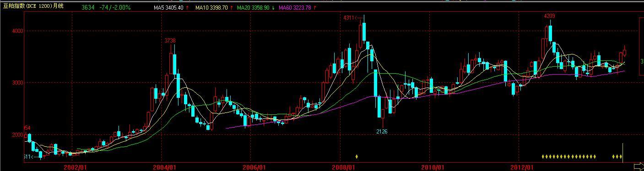Click the right-pointing scroll arrow at bottom right

click(x=638, y=166)
